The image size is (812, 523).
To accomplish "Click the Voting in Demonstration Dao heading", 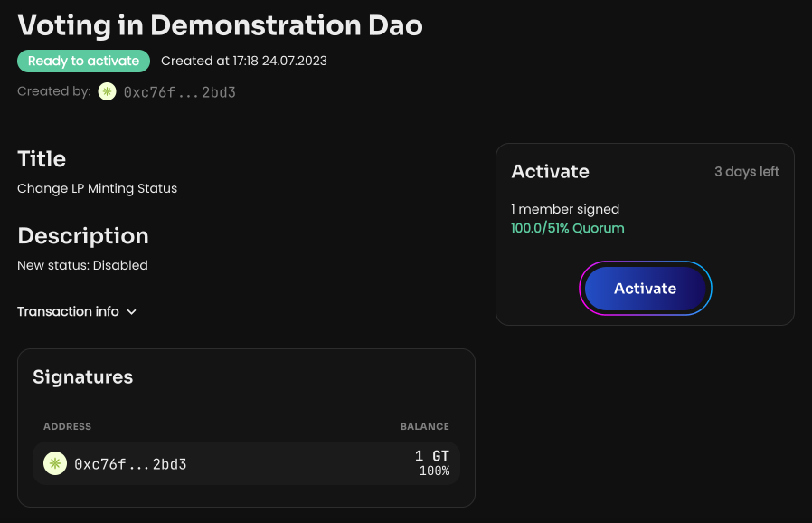I will click(220, 25).
